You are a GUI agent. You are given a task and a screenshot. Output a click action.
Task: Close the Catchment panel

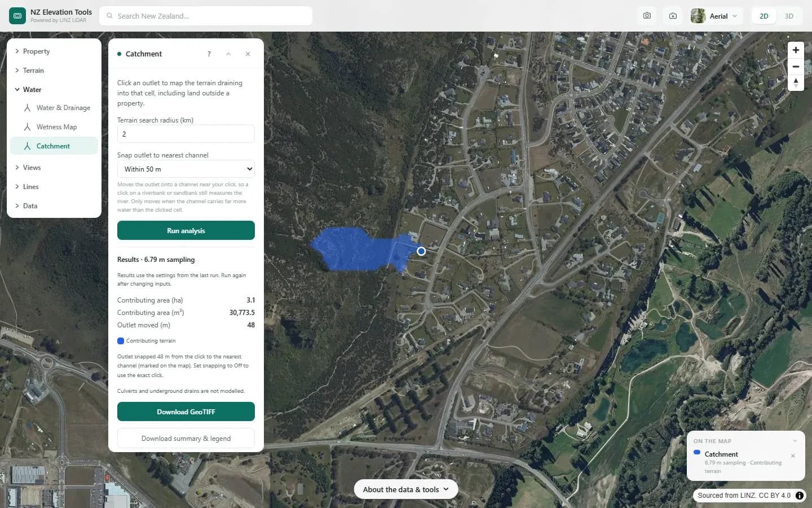pos(248,54)
